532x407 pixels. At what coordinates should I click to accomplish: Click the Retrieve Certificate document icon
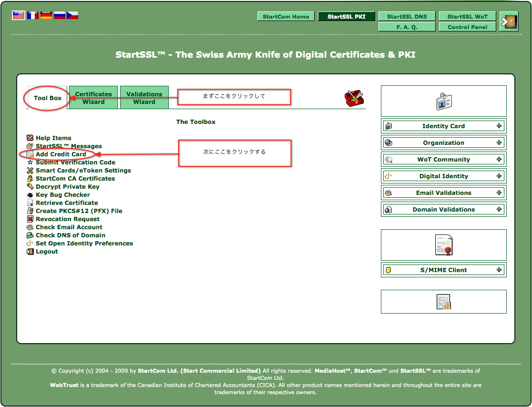pyautogui.click(x=30, y=203)
